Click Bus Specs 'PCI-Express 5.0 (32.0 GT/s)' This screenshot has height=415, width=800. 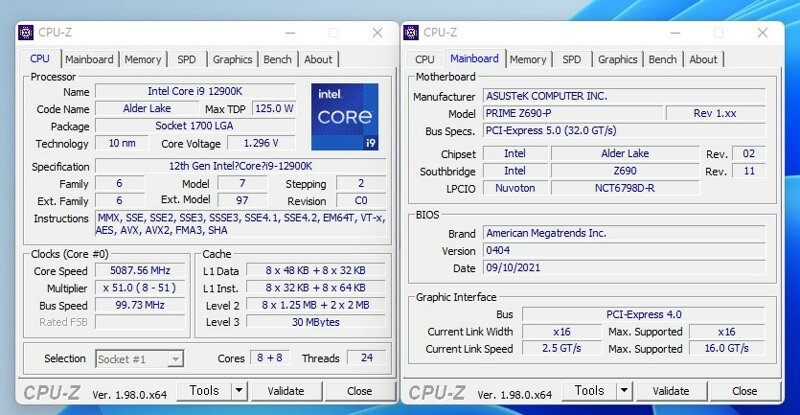coord(624,131)
